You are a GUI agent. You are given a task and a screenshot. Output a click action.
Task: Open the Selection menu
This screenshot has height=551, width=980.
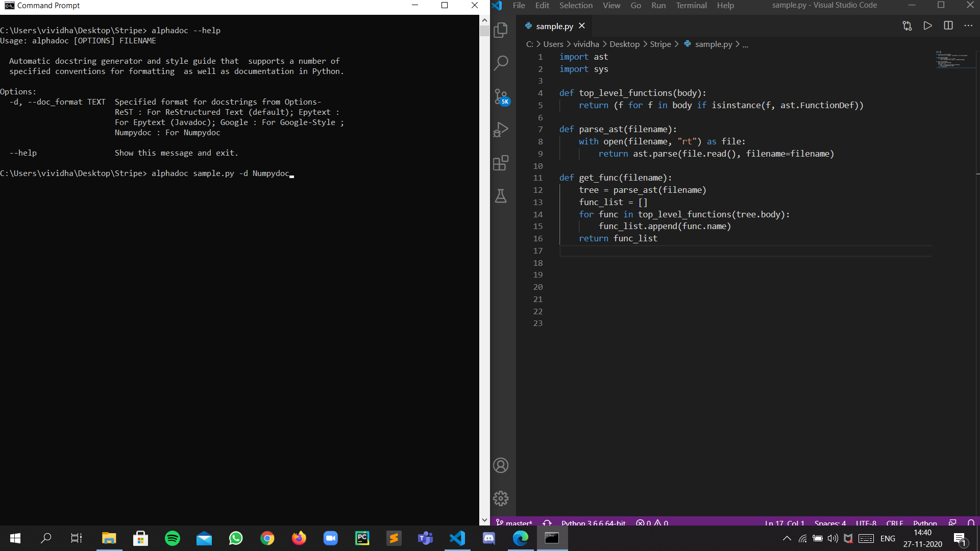coord(576,6)
